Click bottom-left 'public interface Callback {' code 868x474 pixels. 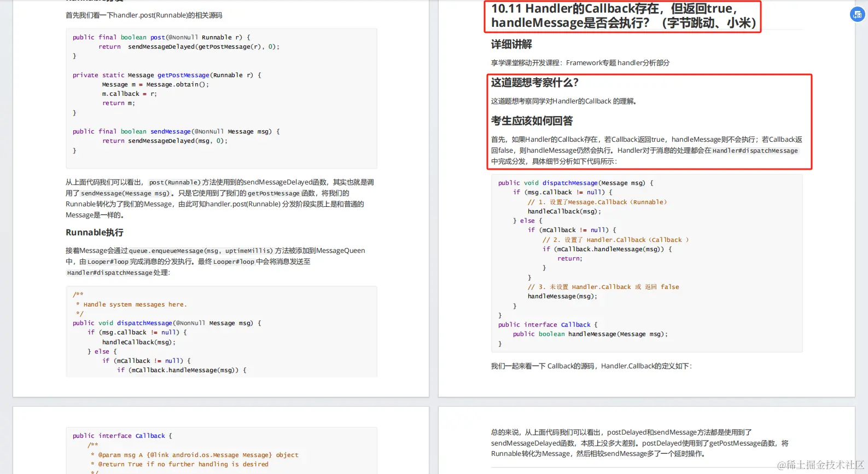coord(123,436)
